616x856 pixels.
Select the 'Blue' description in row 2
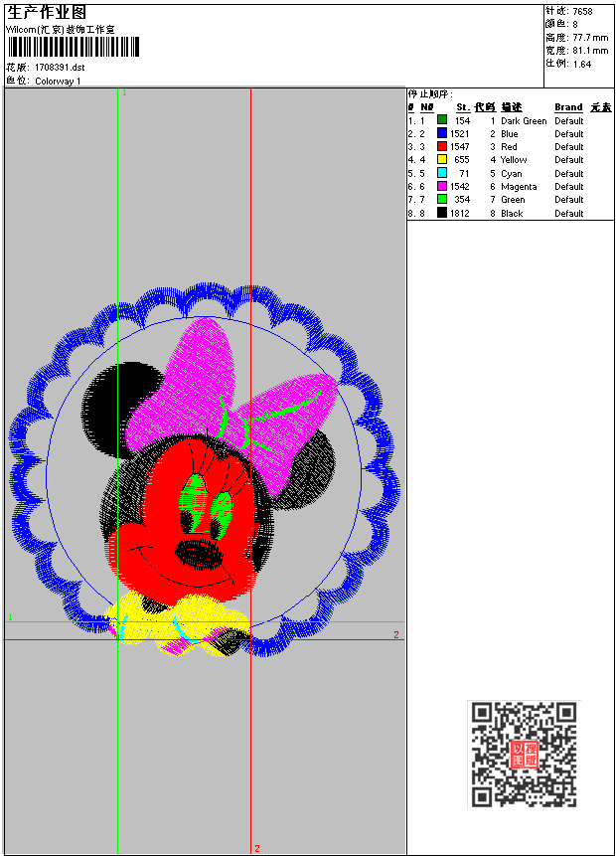click(x=510, y=134)
